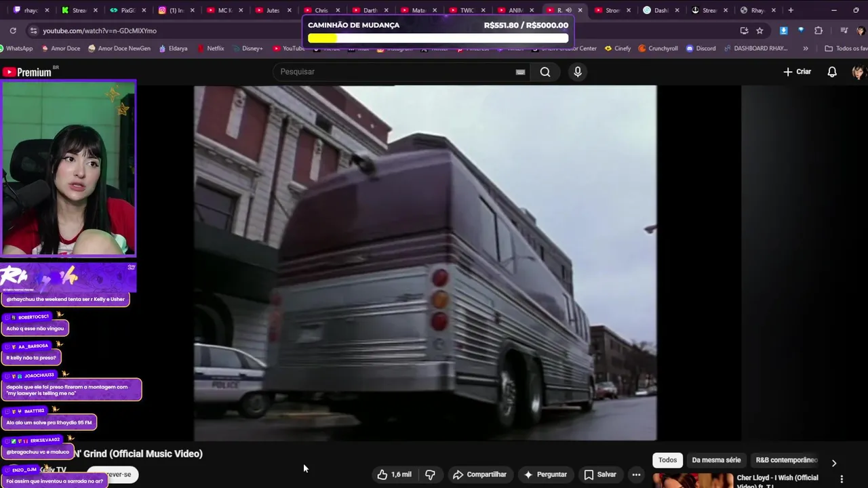Image resolution: width=868 pixels, height=488 pixels.
Task: Open the Todos os favoritos folder
Action: point(846,49)
